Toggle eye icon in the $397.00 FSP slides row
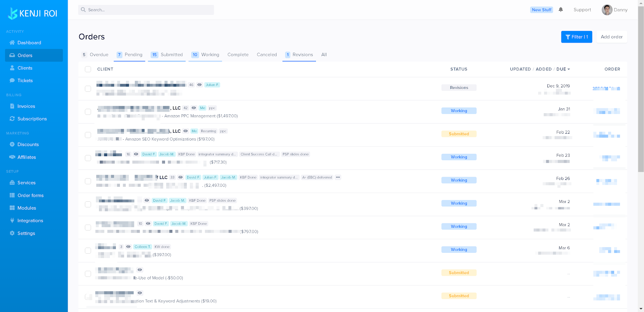The width and height of the screenshot is (644, 312). pyautogui.click(x=147, y=200)
